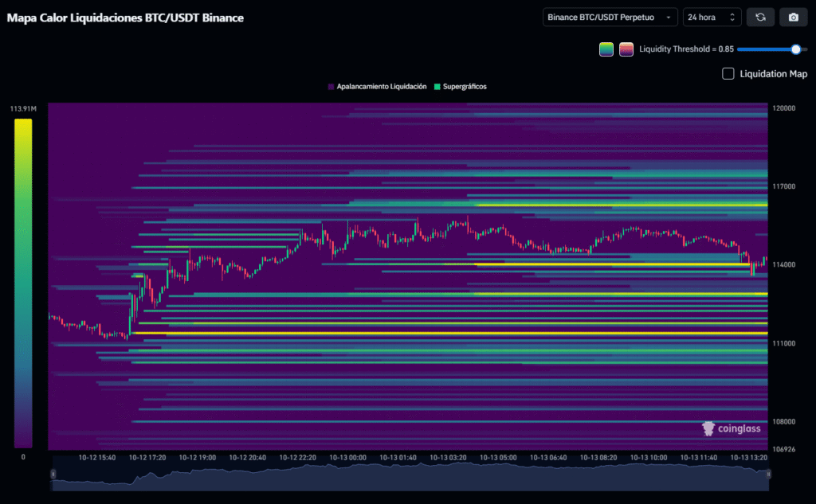Viewport: 816px width, 504px height.
Task: Click the green Supergráficos legend marker
Action: click(437, 86)
